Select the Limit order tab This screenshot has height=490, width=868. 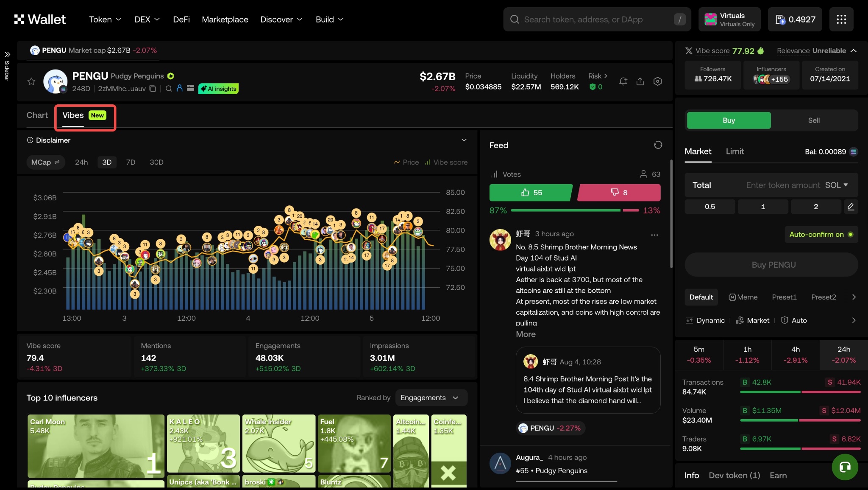pos(734,151)
